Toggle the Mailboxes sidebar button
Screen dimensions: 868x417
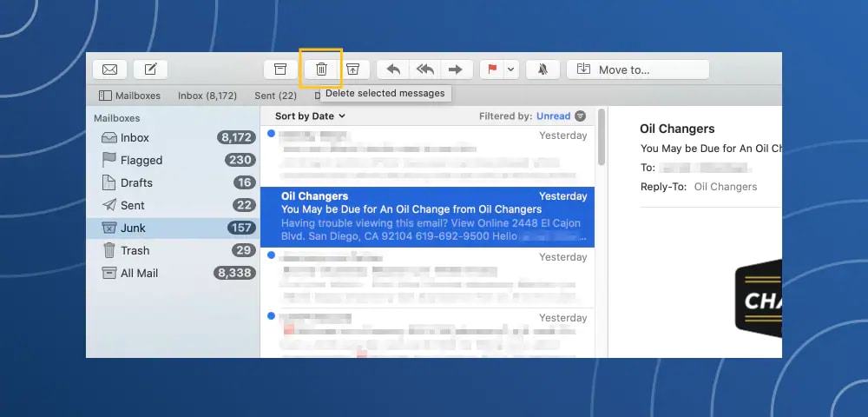pyautogui.click(x=129, y=96)
